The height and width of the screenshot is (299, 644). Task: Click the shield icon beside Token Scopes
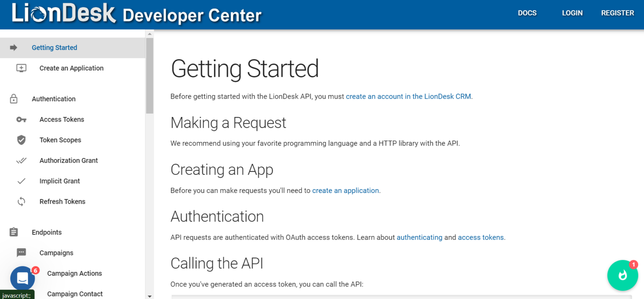pyautogui.click(x=21, y=140)
